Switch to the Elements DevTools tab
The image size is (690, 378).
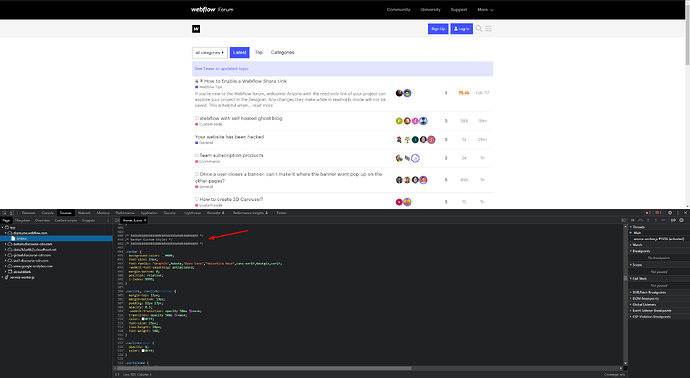point(29,213)
